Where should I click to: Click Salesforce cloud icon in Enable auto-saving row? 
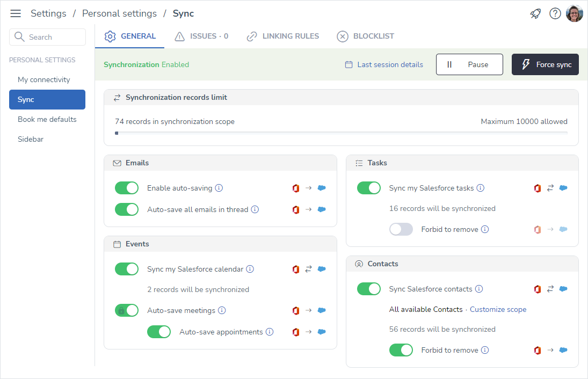click(x=322, y=188)
